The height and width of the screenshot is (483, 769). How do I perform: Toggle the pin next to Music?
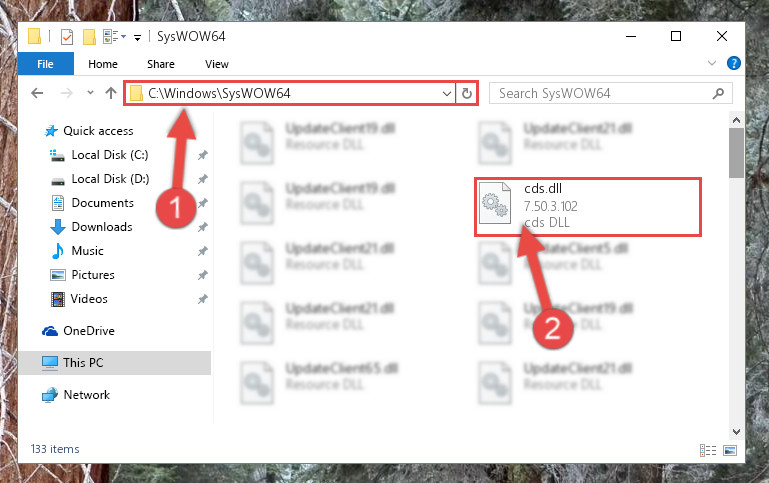coord(203,251)
